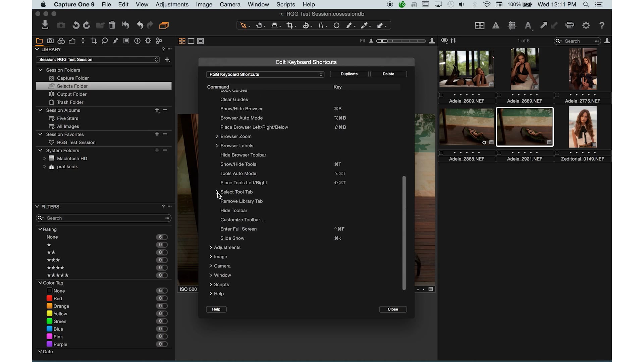
Task: Close the Edit Keyboard Shortcuts dialog
Action: pos(393,309)
